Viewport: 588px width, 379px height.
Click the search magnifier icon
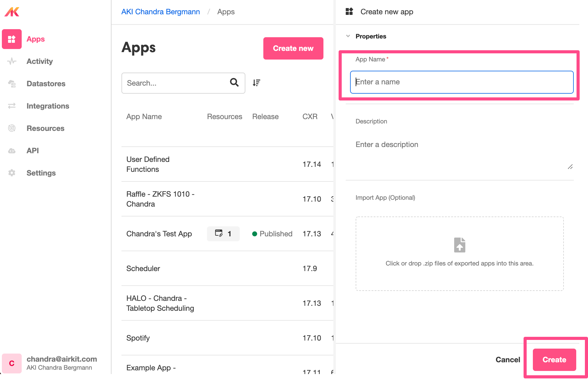234,82
